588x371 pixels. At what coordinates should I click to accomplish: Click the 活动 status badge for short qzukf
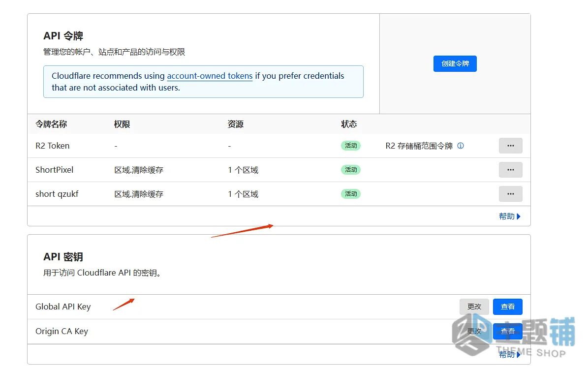(351, 194)
